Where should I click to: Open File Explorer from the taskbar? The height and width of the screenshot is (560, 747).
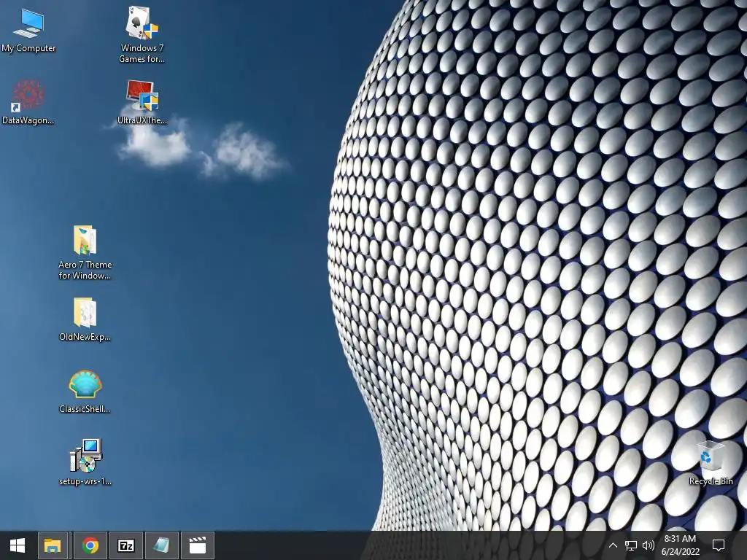pos(54,545)
